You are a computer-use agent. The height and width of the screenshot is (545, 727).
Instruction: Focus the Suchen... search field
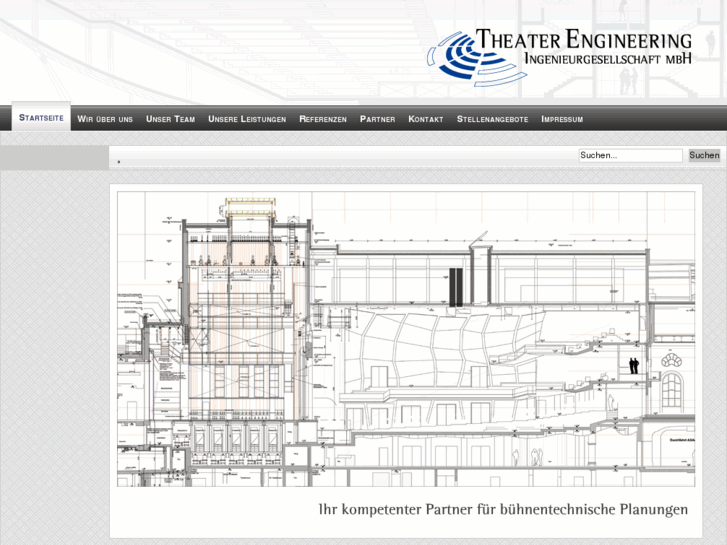[x=631, y=155]
